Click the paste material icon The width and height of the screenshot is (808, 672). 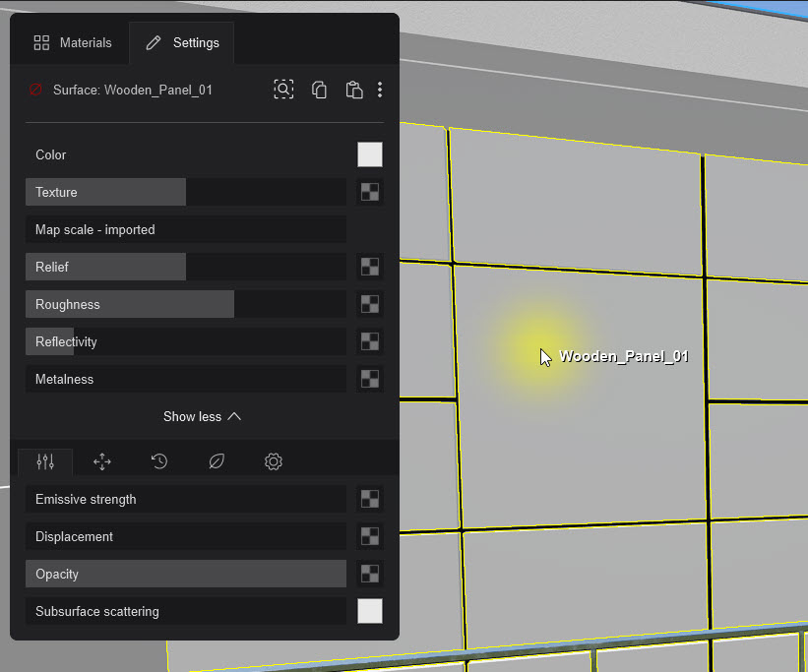(353, 90)
